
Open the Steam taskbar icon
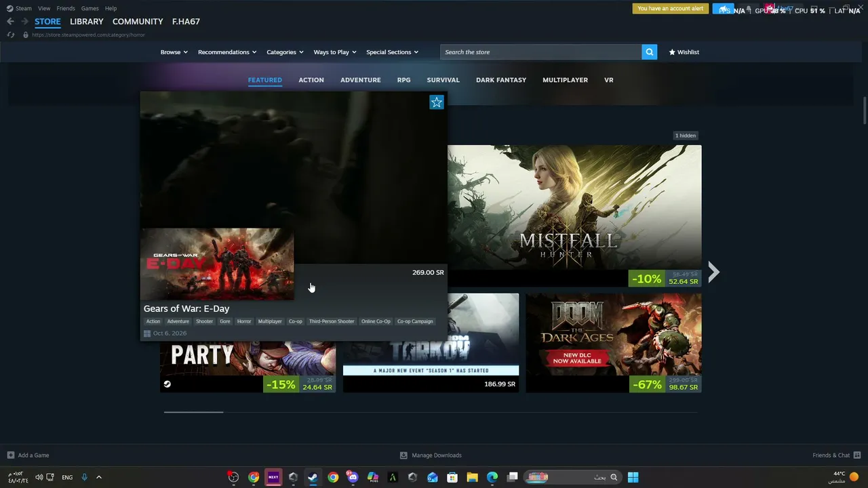(x=313, y=477)
